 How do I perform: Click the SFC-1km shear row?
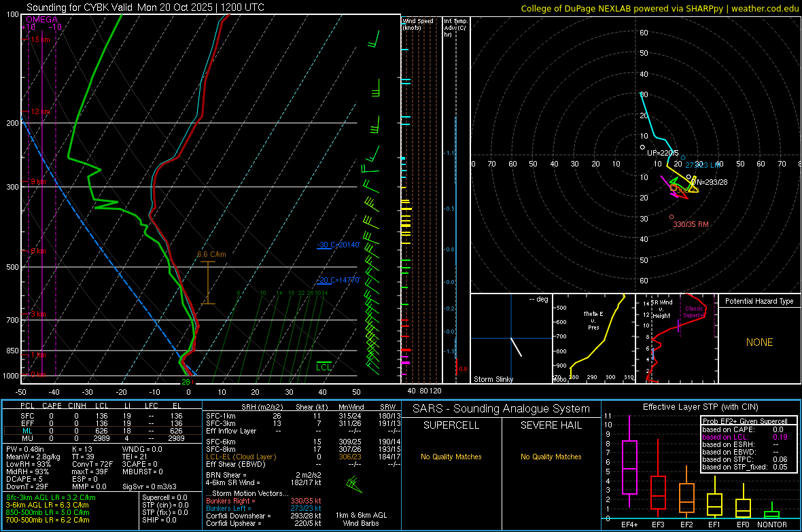(303, 416)
